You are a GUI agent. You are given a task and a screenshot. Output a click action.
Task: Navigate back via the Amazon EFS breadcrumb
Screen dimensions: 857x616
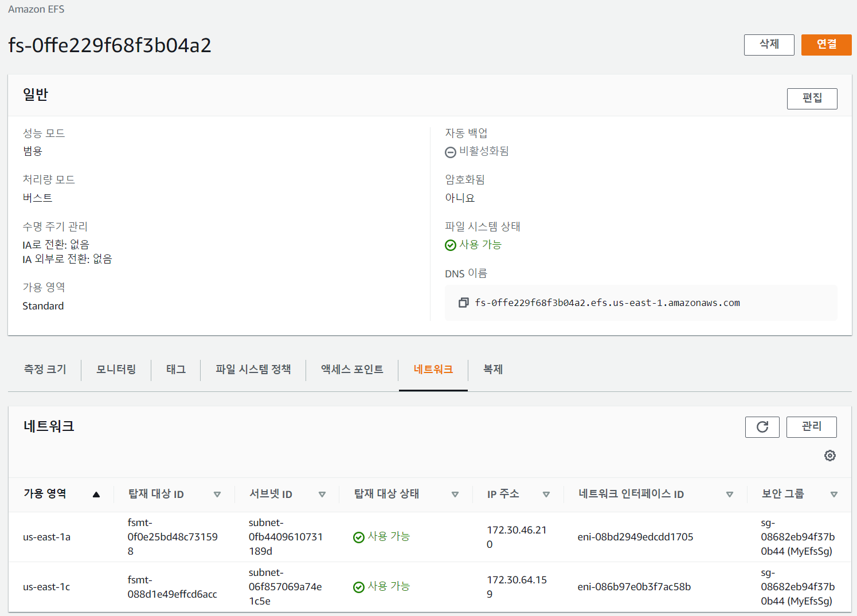[36, 9]
